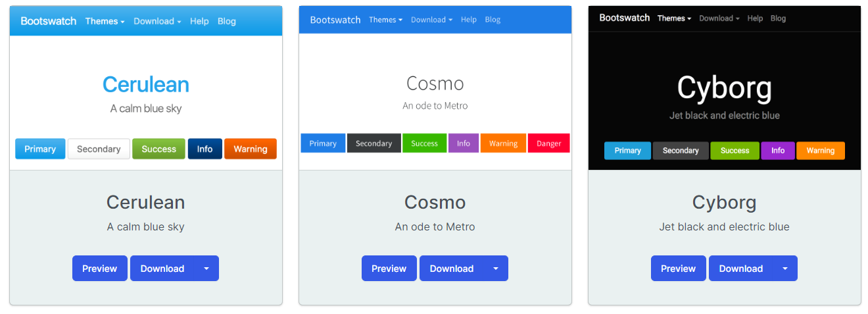This screenshot has height=314, width=868.
Task: Click card caption 'Jet black and electric blue'
Action: coord(725,227)
